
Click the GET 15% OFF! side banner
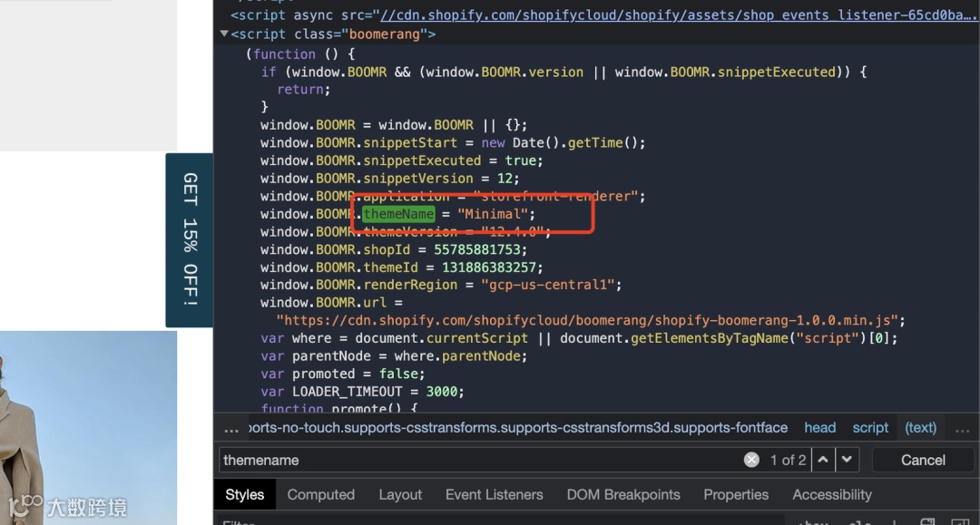click(190, 239)
